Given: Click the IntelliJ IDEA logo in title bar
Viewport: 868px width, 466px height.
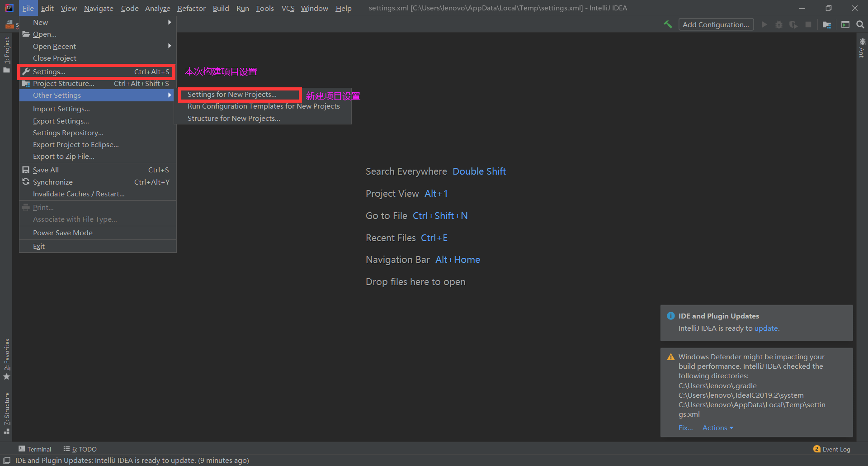Looking at the screenshot, I should [x=9, y=8].
